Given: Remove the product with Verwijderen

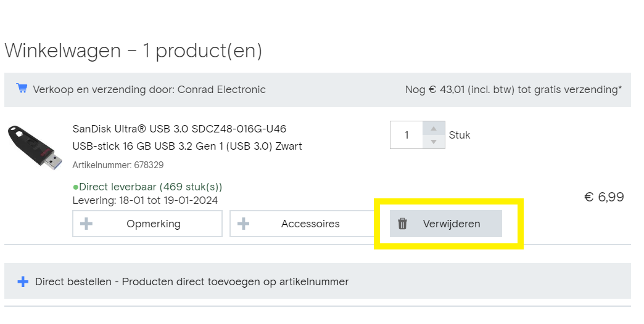Looking at the screenshot, I should coord(445,224).
